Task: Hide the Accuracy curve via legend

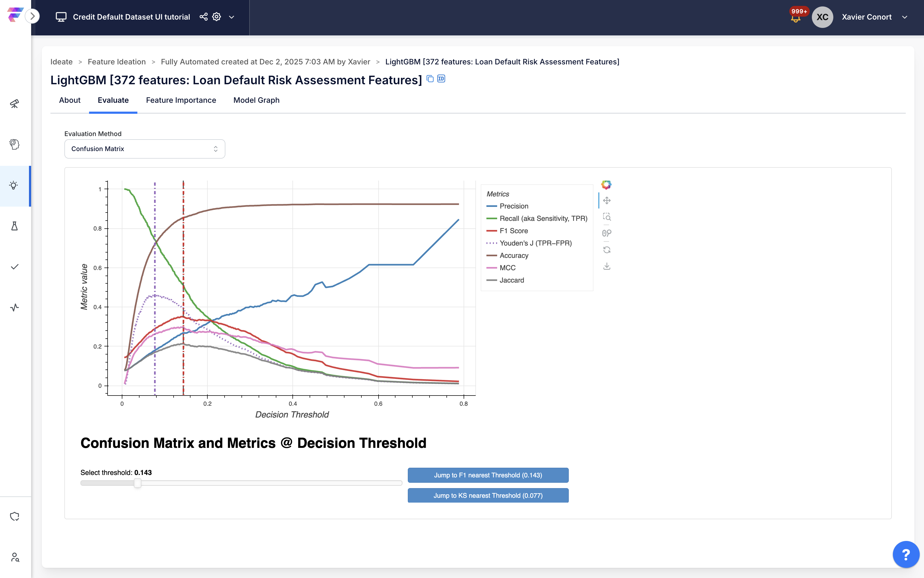Action: pyautogui.click(x=514, y=255)
